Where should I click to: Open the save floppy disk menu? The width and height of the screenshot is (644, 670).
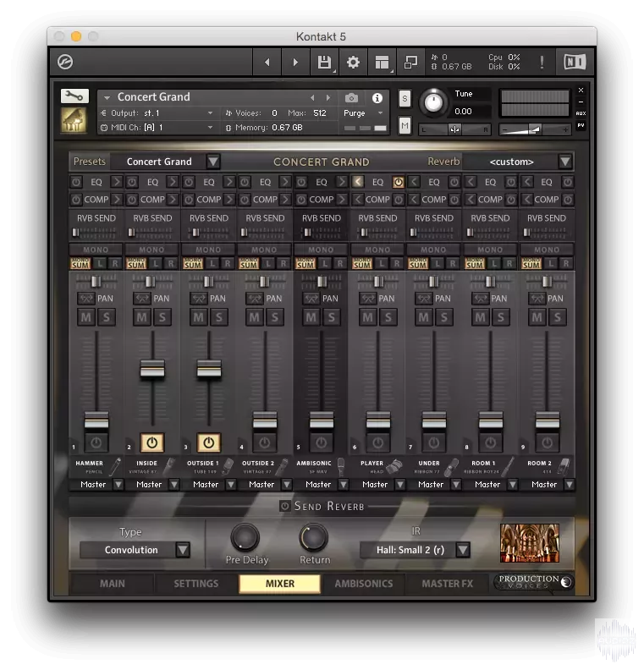coord(324,63)
